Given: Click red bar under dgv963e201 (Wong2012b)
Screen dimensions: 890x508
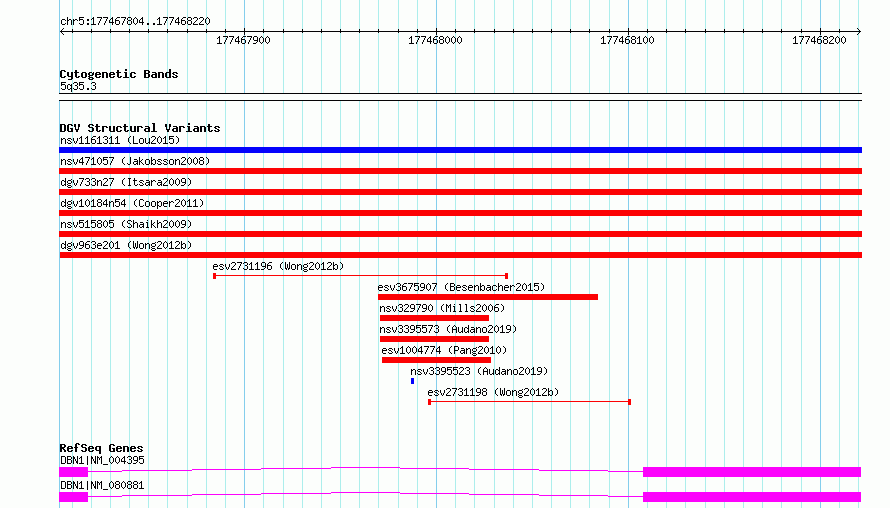Looking at the screenshot, I should [460, 255].
